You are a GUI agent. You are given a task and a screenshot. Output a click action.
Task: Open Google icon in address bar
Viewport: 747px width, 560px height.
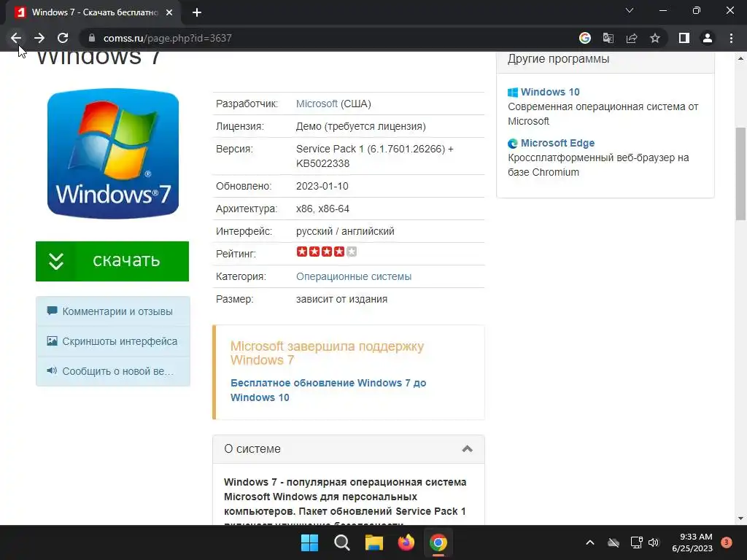click(585, 38)
